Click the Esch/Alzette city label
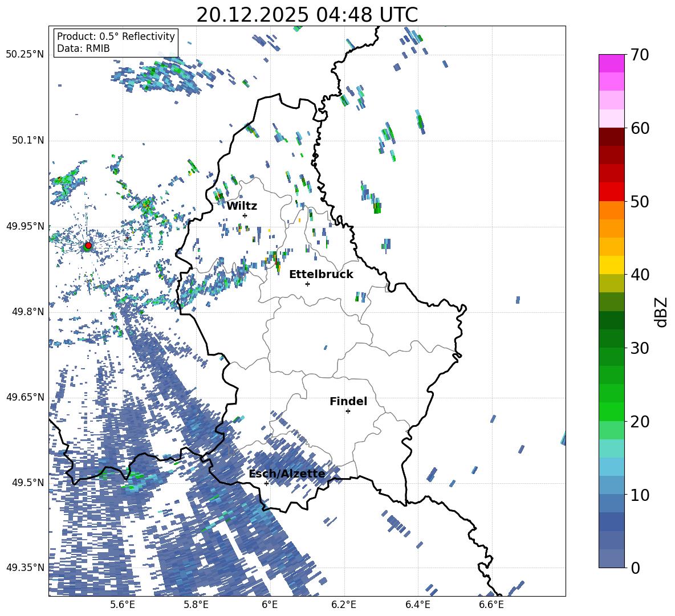The height and width of the screenshot is (616, 675). [x=287, y=474]
